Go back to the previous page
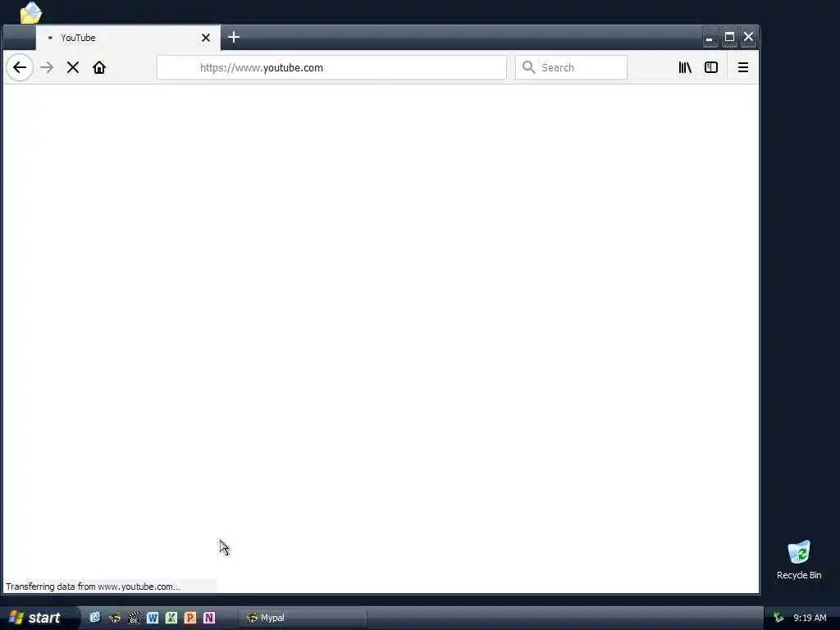 coord(20,67)
